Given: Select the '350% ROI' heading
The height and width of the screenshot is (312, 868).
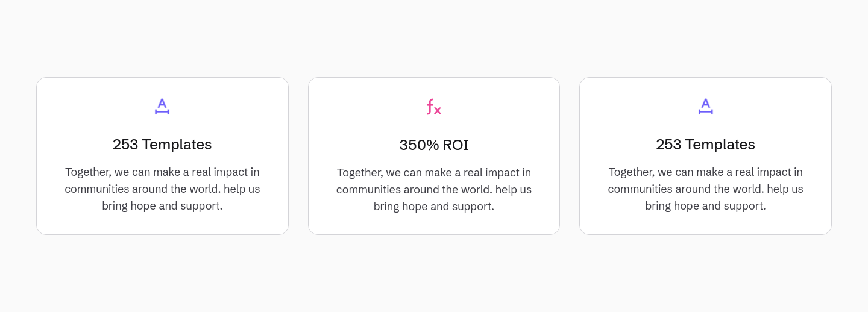Looking at the screenshot, I should pos(434,145).
